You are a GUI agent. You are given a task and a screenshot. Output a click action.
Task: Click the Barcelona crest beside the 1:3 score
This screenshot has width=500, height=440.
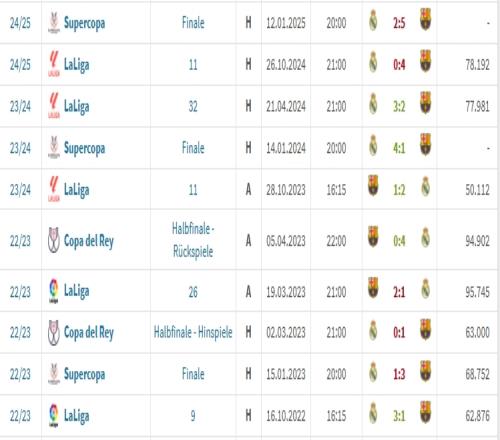(x=425, y=371)
